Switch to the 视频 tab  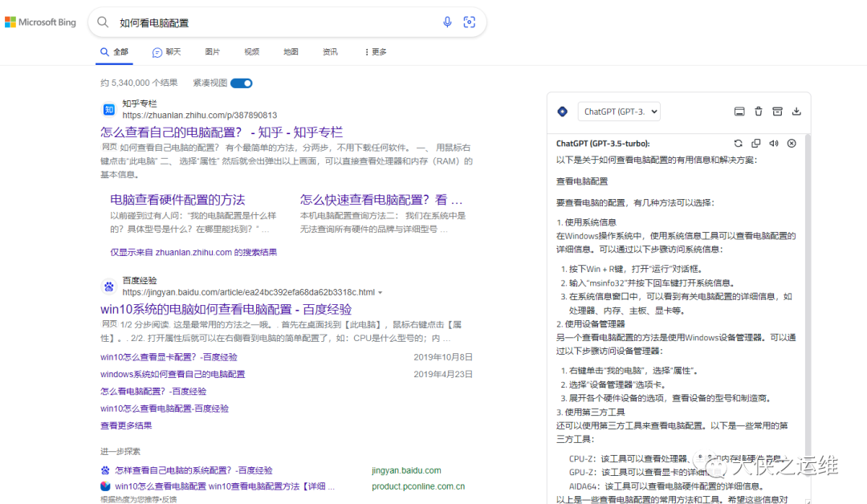coord(251,52)
